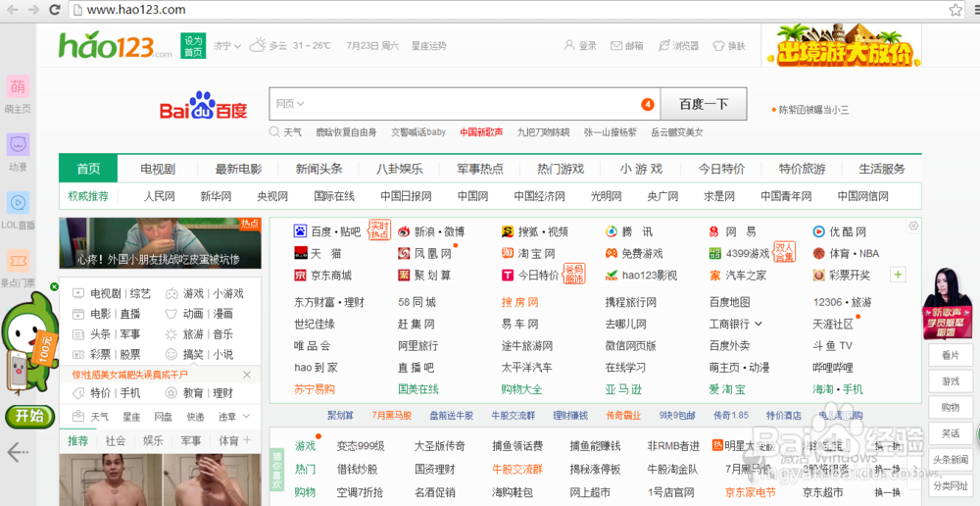Open the 网页 search type dropdown
Image resolution: width=980 pixels, height=506 pixels.
point(290,104)
